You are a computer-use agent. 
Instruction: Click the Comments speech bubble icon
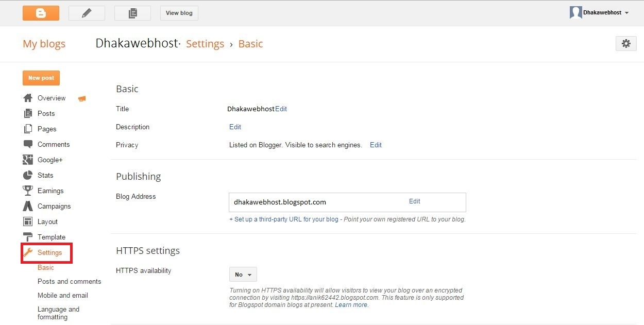pos(28,144)
